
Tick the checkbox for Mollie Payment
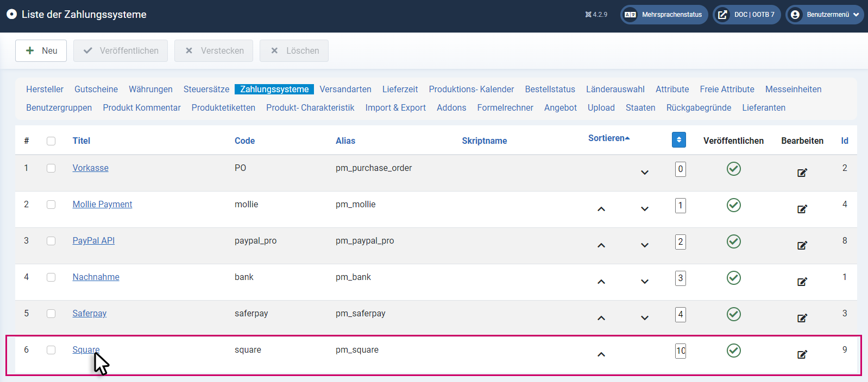click(x=51, y=205)
